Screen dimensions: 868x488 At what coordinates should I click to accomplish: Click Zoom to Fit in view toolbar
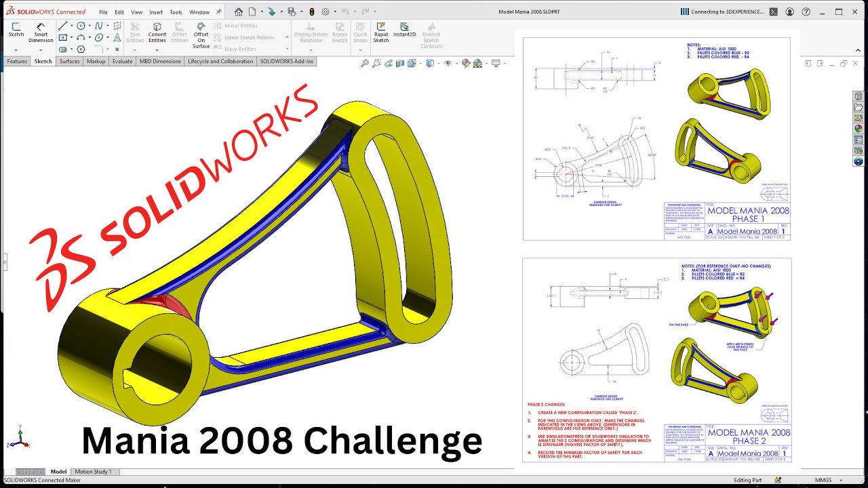[365, 63]
